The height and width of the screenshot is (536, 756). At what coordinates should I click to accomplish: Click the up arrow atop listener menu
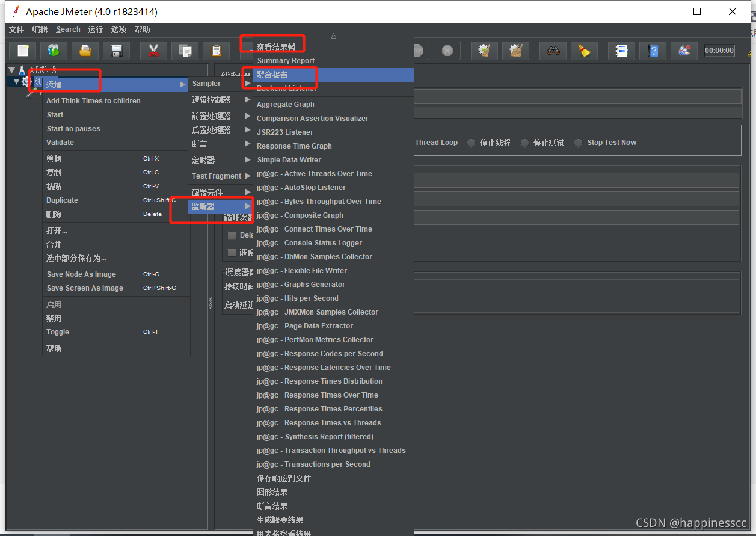[x=333, y=36]
